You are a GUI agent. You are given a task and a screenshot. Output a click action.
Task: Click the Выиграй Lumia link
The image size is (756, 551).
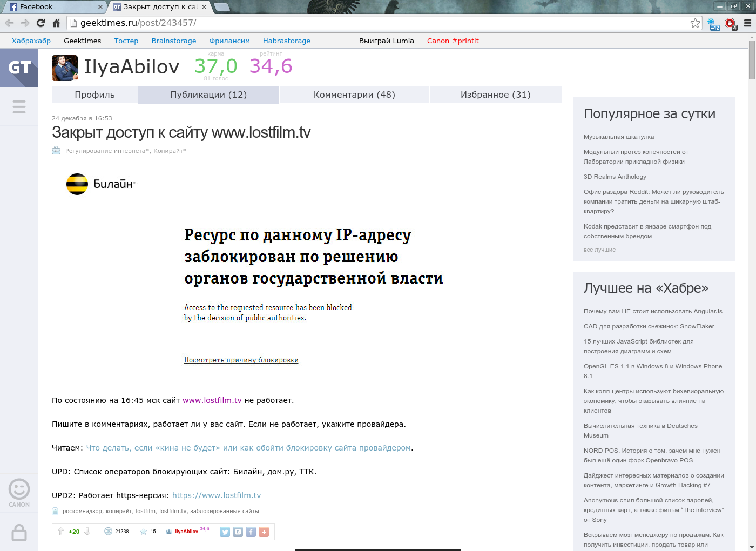(387, 41)
